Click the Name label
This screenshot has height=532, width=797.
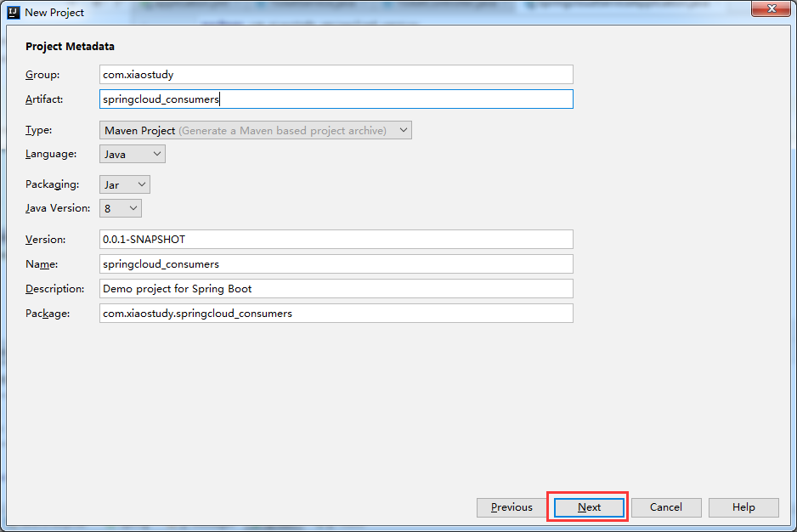tap(42, 264)
